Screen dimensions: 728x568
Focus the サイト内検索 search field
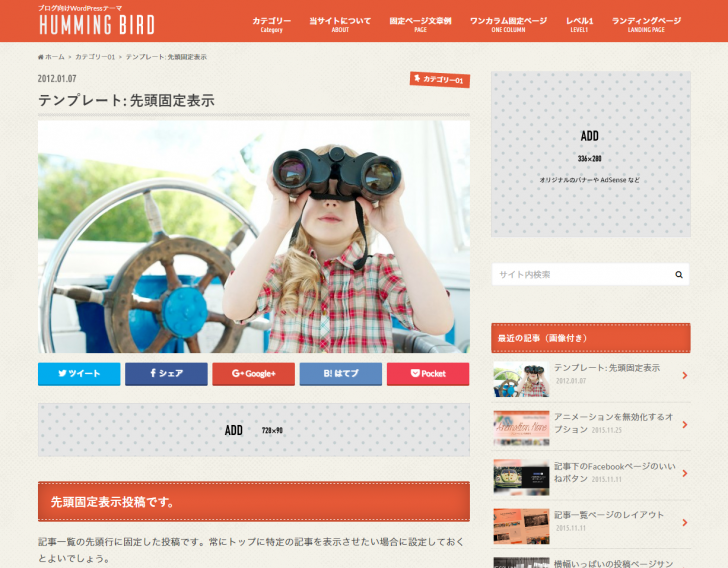click(580, 274)
